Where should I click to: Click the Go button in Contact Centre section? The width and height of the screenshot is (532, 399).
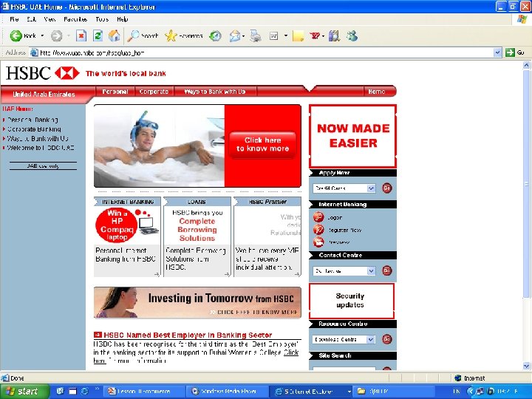[387, 270]
